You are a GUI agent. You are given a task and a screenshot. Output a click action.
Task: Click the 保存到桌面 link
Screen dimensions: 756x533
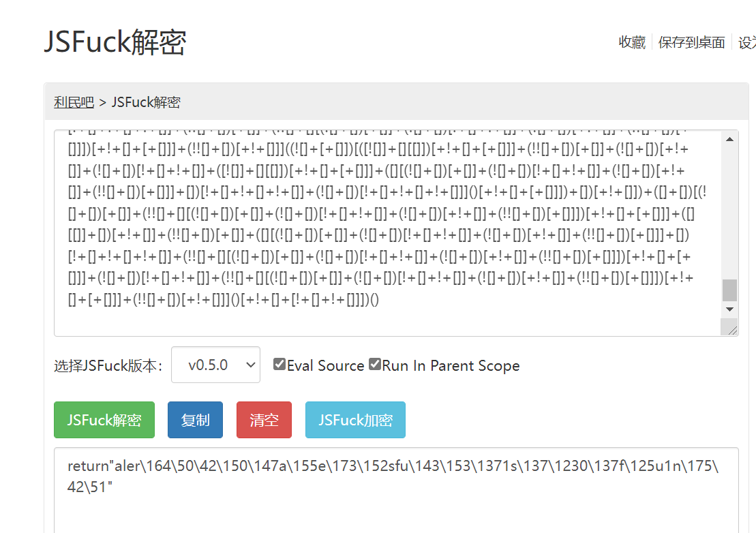691,42
